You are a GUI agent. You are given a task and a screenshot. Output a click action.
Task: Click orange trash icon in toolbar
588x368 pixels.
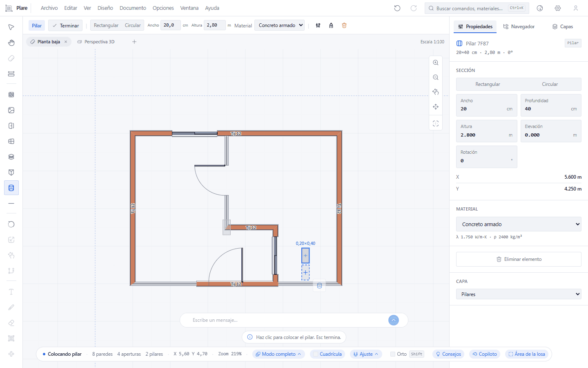coord(344,25)
